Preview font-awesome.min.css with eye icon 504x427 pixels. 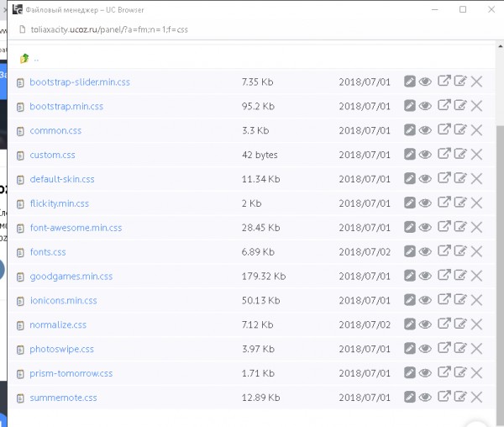425,227
